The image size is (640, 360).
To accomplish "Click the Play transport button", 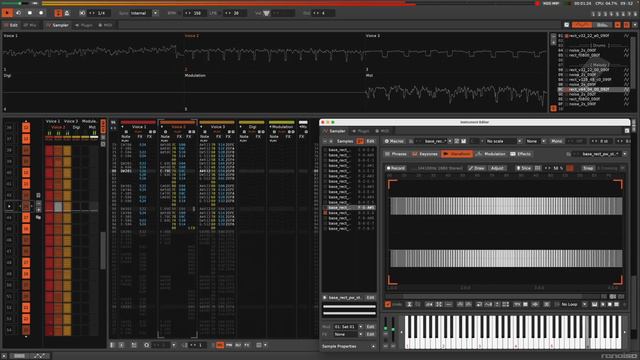I will pyautogui.click(x=7, y=13).
